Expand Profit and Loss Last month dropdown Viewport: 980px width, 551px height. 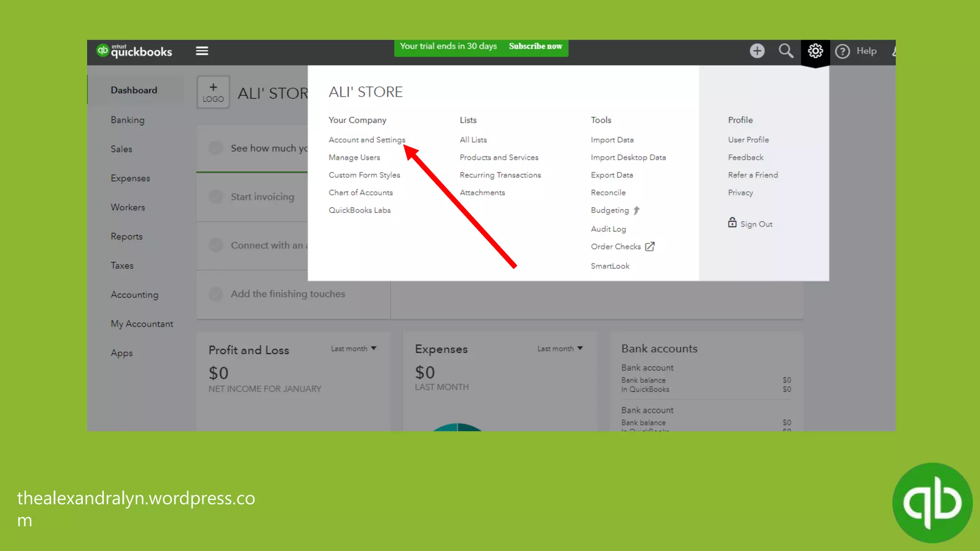click(354, 349)
